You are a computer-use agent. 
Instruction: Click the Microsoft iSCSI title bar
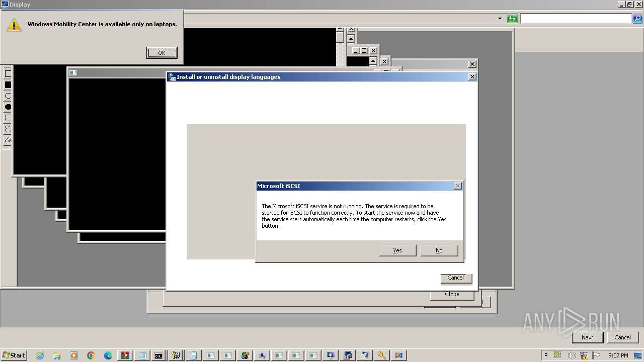(360, 186)
